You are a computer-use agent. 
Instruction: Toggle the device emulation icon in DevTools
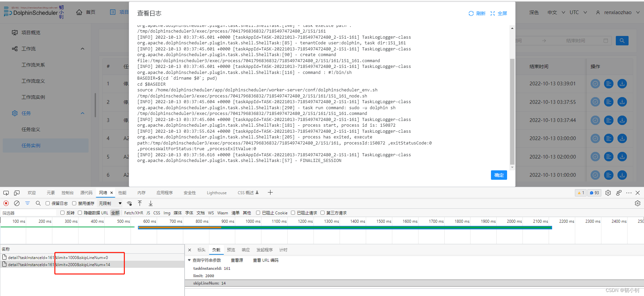[x=17, y=193]
